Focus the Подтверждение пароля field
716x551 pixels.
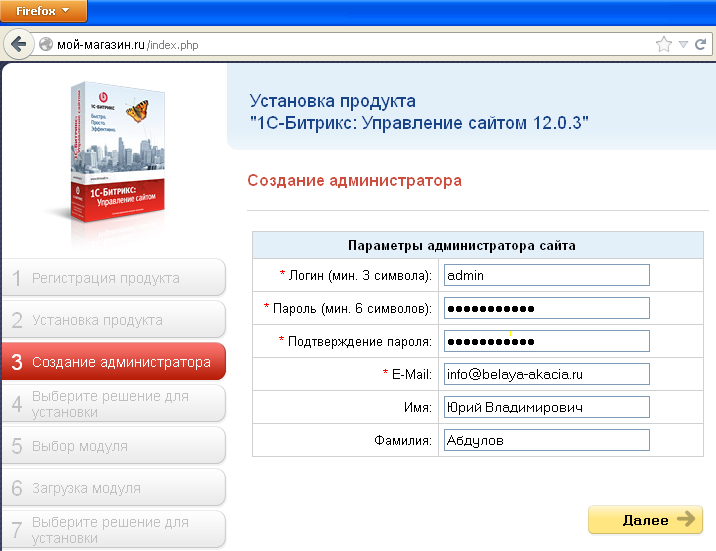point(547,341)
